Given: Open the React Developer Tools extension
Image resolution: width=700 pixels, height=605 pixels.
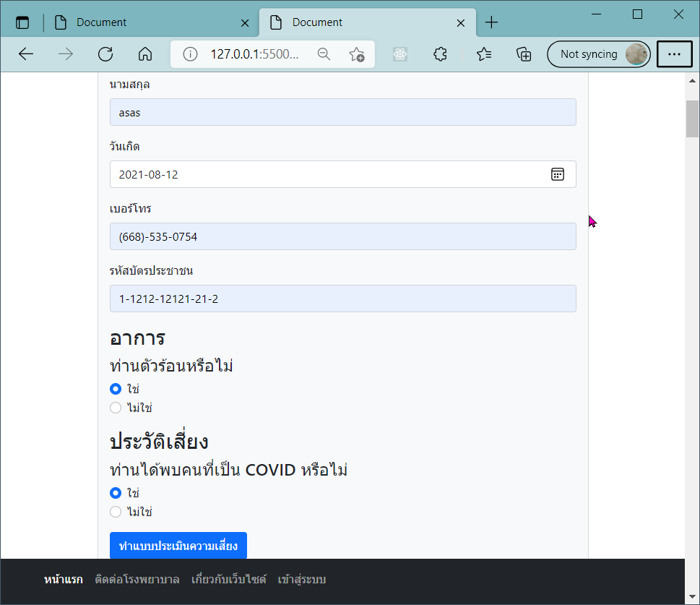Looking at the screenshot, I should tap(400, 54).
